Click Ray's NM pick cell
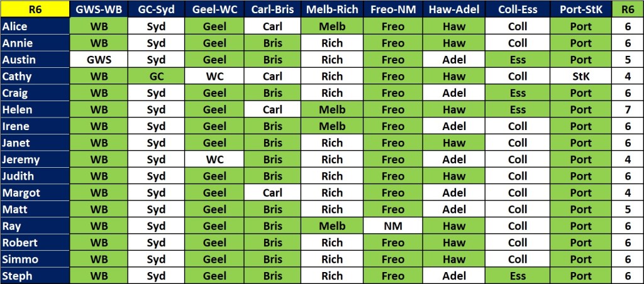The width and height of the screenshot is (644, 284). (x=392, y=226)
